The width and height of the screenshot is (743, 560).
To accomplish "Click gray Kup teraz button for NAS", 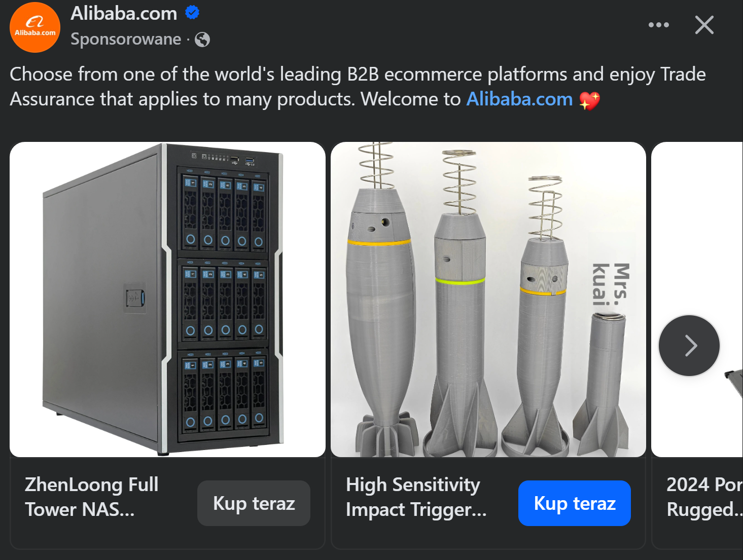I will coord(254,503).
